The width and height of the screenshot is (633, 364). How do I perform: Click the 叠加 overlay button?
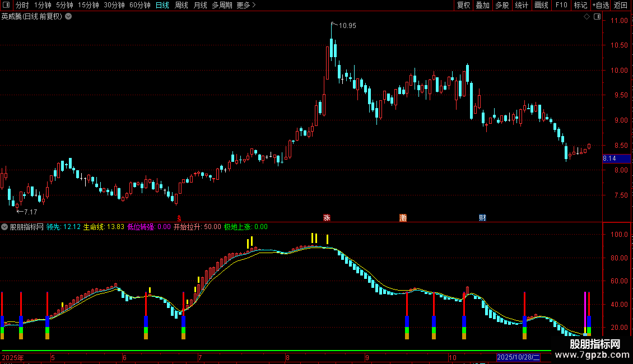coord(482,5)
